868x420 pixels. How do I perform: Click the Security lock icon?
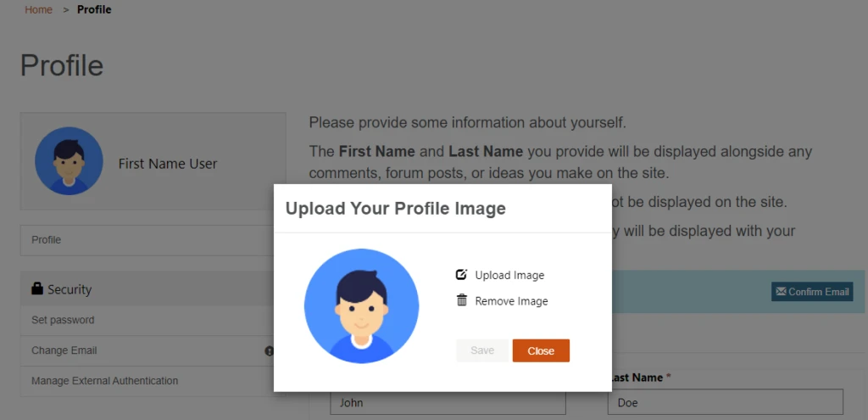pos(36,289)
